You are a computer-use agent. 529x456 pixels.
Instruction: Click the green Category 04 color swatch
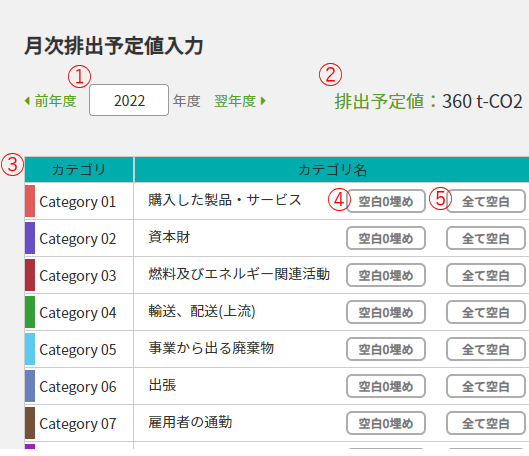tap(30, 312)
